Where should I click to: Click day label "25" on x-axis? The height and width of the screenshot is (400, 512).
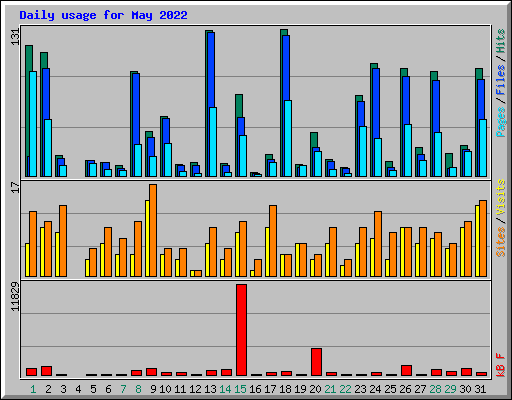(x=390, y=389)
